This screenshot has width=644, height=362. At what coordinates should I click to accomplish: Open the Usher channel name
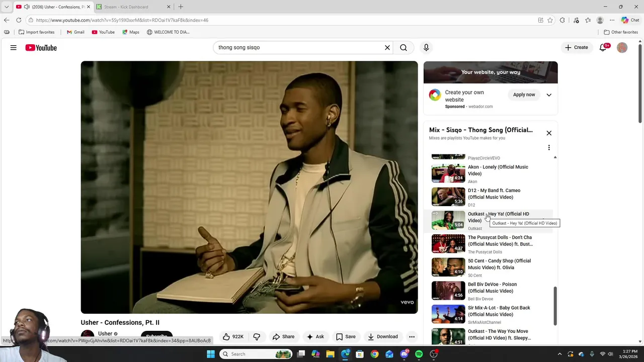pos(105,334)
